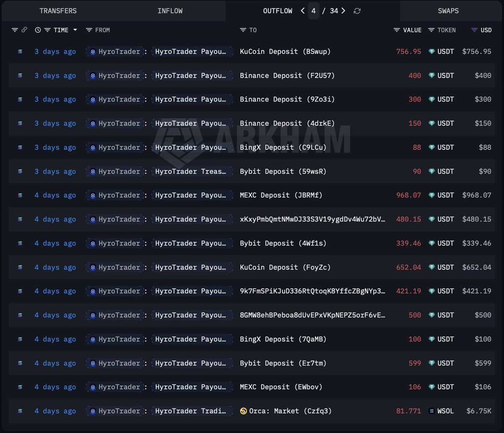Image resolution: width=504 pixels, height=433 pixels.
Task: Select the OUTFLOW tab
Action: pos(278,11)
